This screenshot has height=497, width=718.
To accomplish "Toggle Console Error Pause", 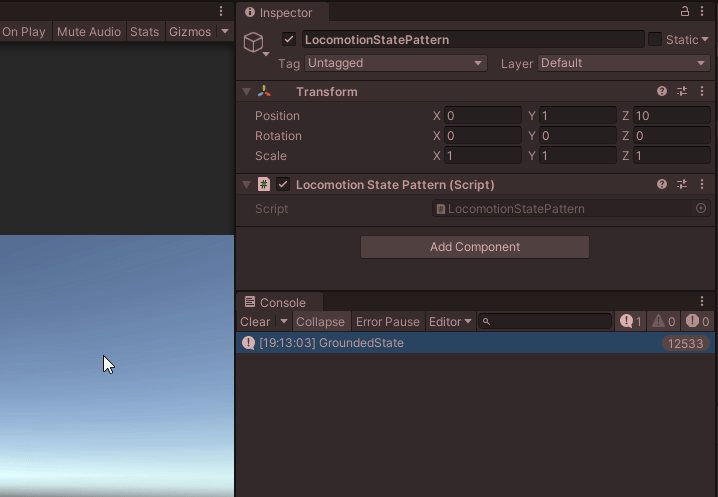I will point(387,322).
